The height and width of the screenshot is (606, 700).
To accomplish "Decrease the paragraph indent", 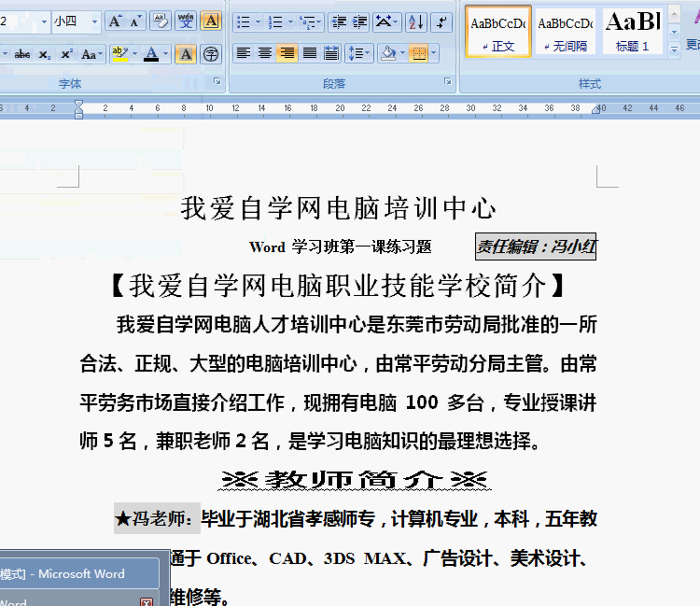I will (x=339, y=21).
